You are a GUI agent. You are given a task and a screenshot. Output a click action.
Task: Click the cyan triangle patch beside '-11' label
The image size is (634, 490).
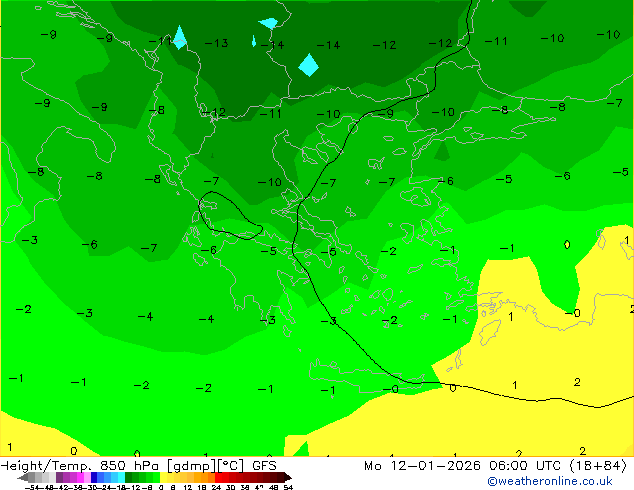[180, 37]
